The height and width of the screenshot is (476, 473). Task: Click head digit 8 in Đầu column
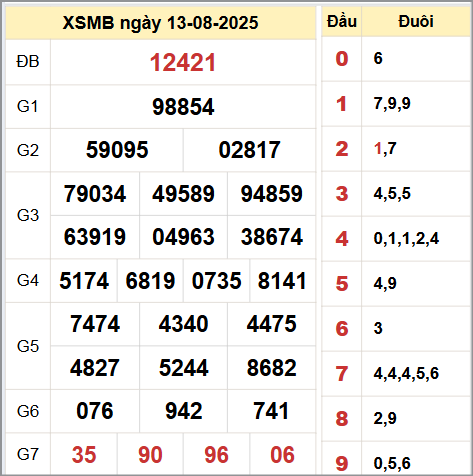[342, 419]
